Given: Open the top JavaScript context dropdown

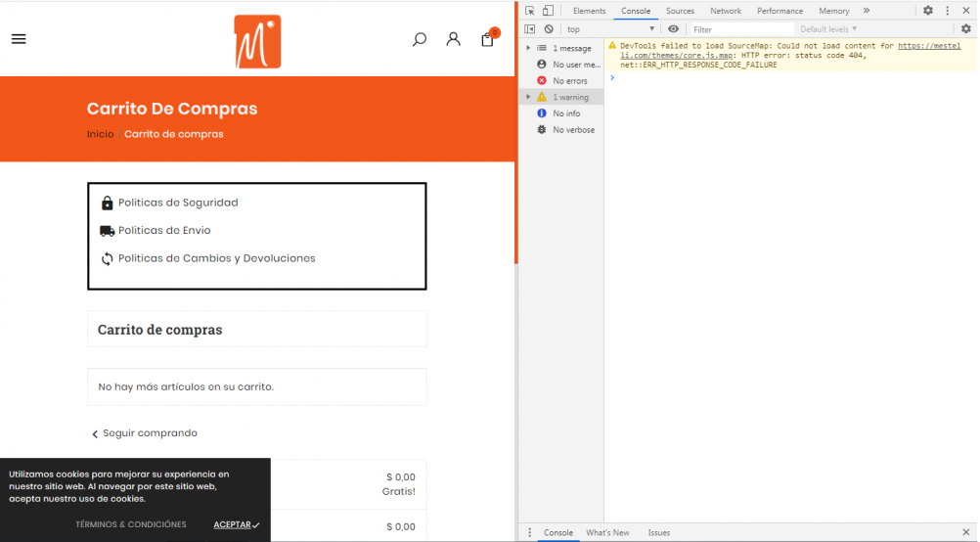Looking at the screenshot, I should (610, 29).
